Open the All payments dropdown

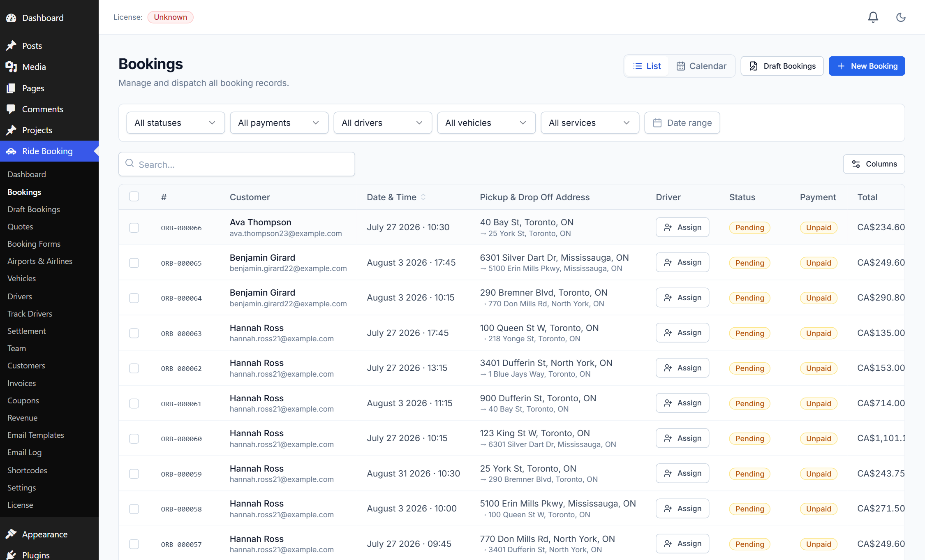point(279,123)
